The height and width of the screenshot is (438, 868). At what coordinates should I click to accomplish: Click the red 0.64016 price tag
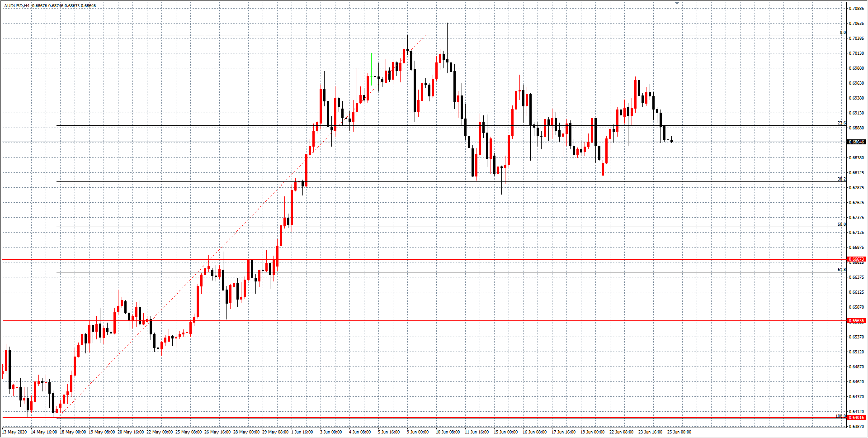[x=856, y=418]
